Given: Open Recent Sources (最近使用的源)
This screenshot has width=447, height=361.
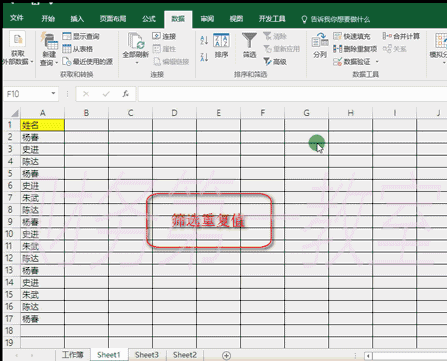Looking at the screenshot, I should coord(88,62).
